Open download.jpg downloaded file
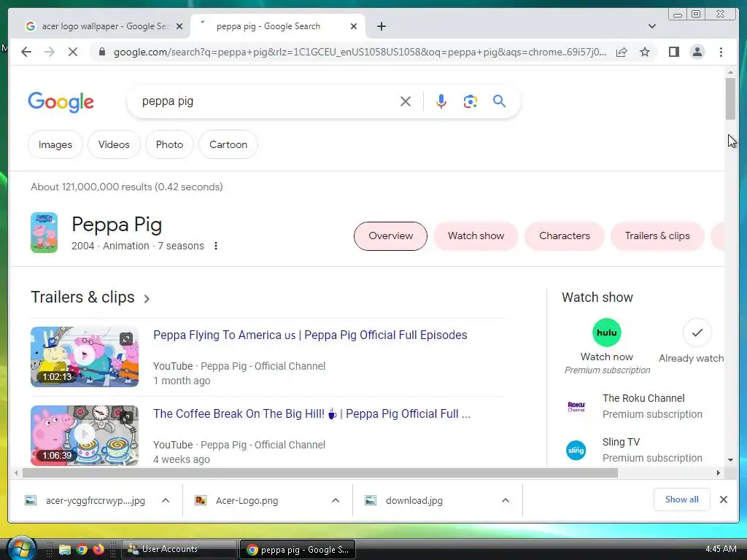The height and width of the screenshot is (560, 747). click(x=404, y=500)
